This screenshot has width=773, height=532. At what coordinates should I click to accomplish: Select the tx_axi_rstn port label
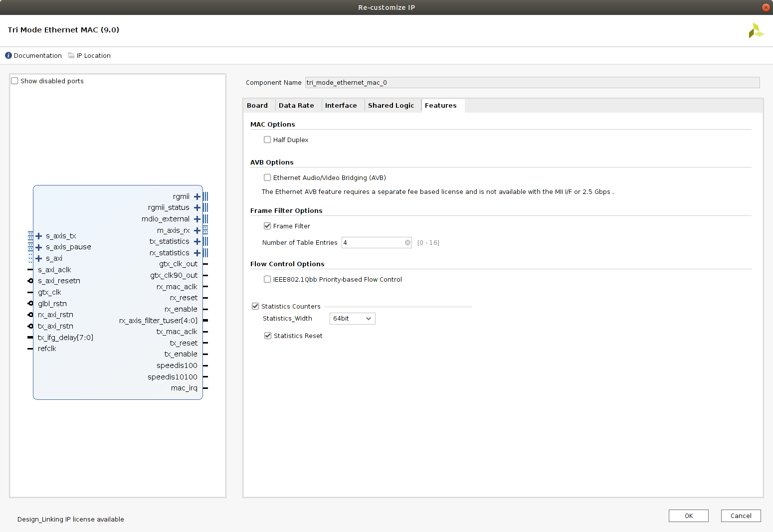pos(55,326)
